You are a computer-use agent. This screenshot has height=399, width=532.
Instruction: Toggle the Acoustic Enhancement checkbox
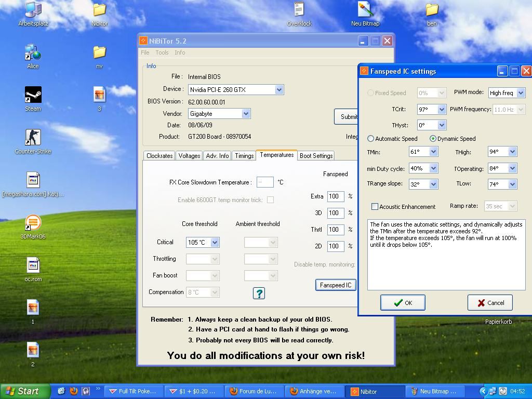pyautogui.click(x=375, y=207)
